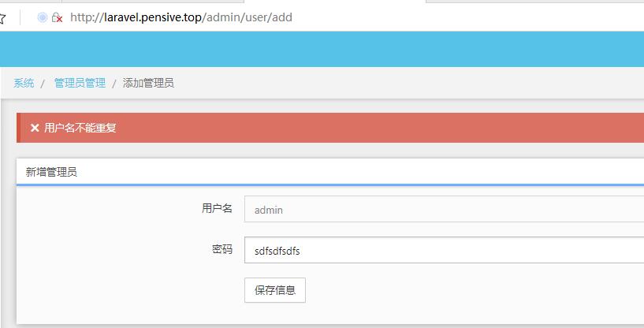This screenshot has height=328, width=644.
Task: Click the 添加管理员 breadcrumb text
Action: point(148,83)
